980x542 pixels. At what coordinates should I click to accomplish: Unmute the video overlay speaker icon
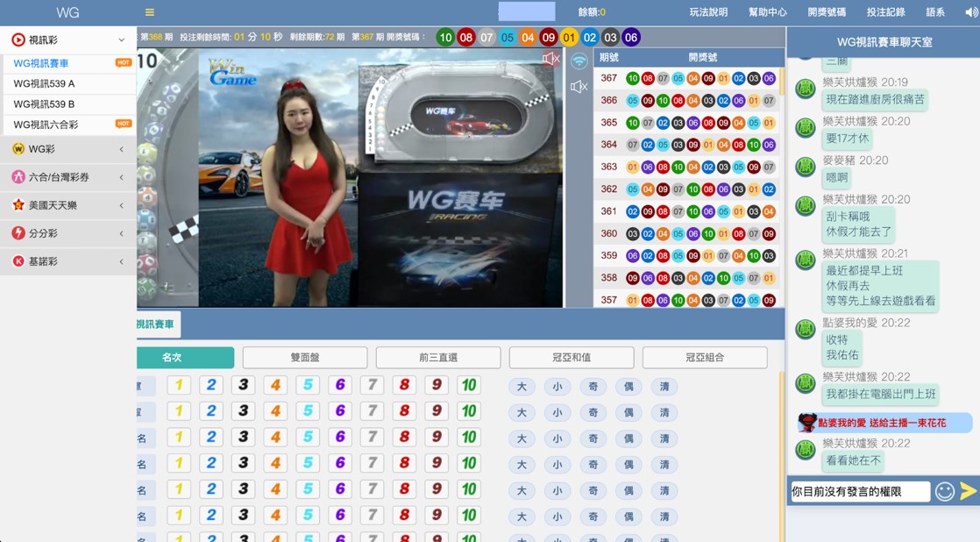[550, 59]
